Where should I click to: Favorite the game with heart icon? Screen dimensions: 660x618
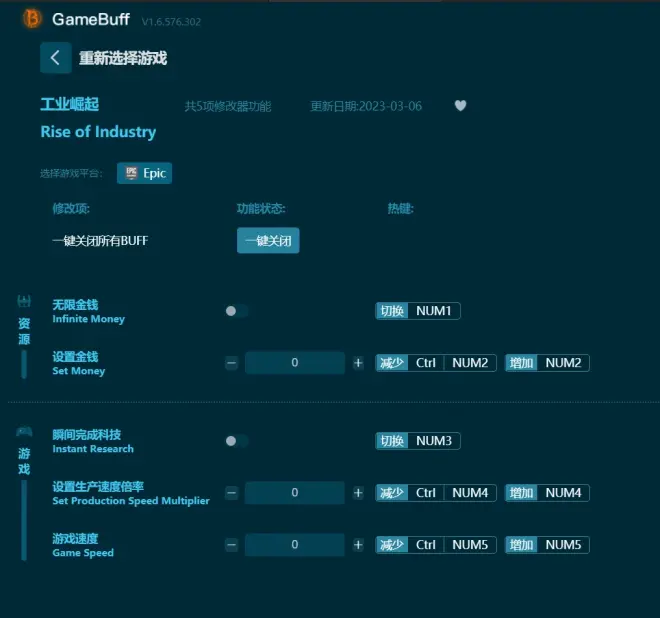click(460, 106)
